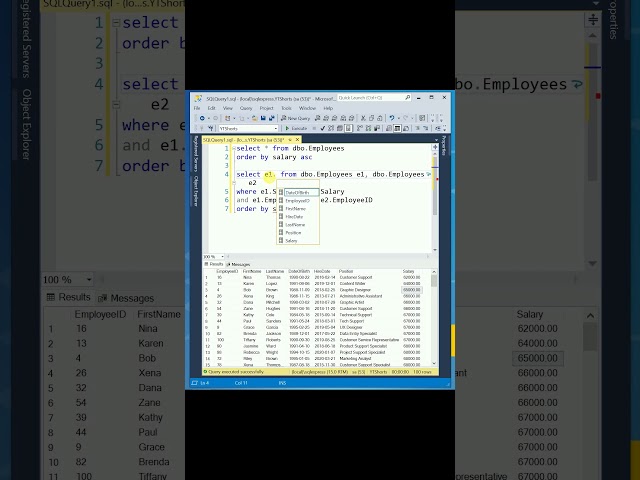Click the blue Undo arrow icon
Screen dimensions: 640x480
pos(392,118)
